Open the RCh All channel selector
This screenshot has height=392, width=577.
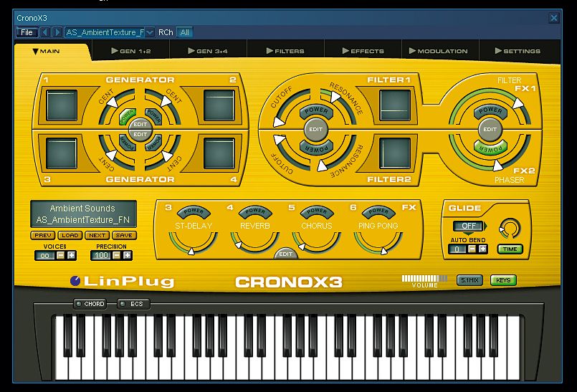184,32
